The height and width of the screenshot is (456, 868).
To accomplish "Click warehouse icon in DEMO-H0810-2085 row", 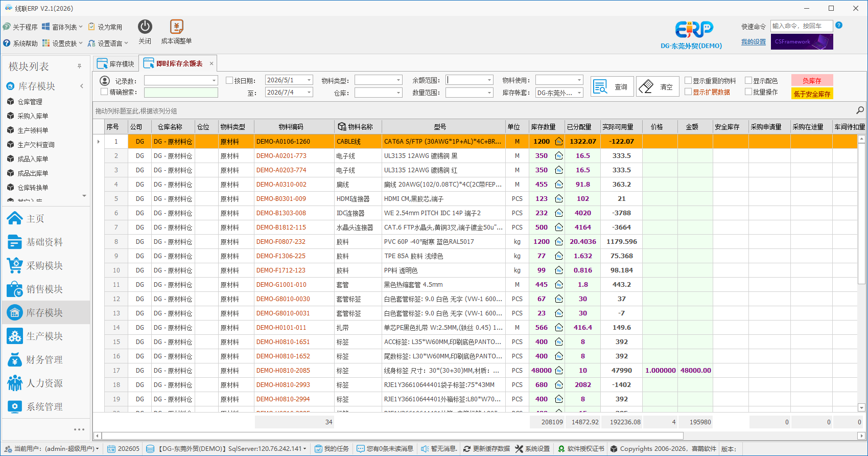I will coord(559,370).
